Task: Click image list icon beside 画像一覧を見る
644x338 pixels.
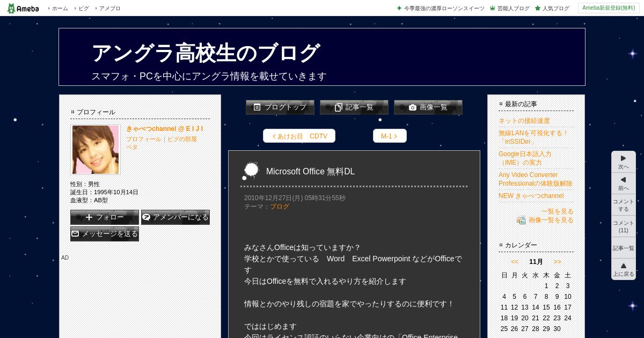Action: point(521,220)
